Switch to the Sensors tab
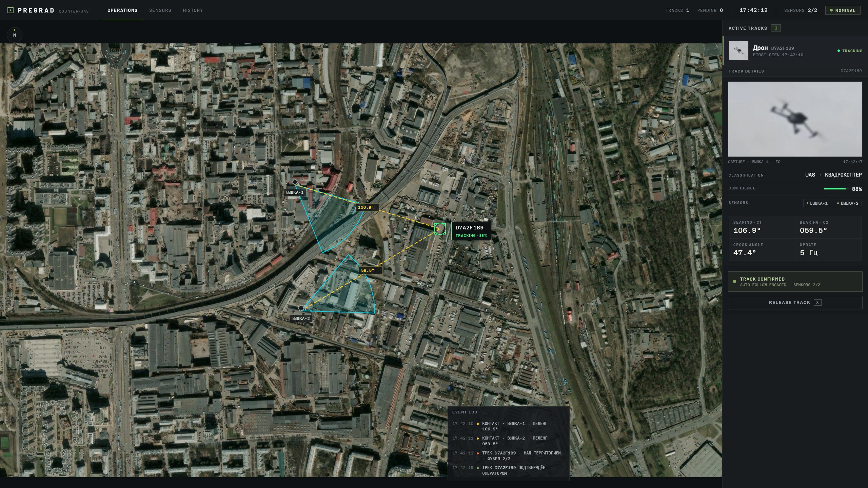Screen dimensions: 868x488 tap(160, 10)
